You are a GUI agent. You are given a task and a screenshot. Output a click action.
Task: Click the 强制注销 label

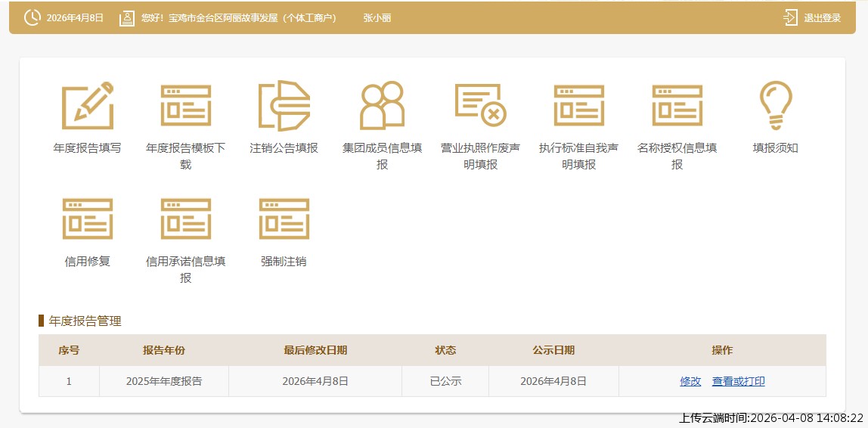point(284,262)
